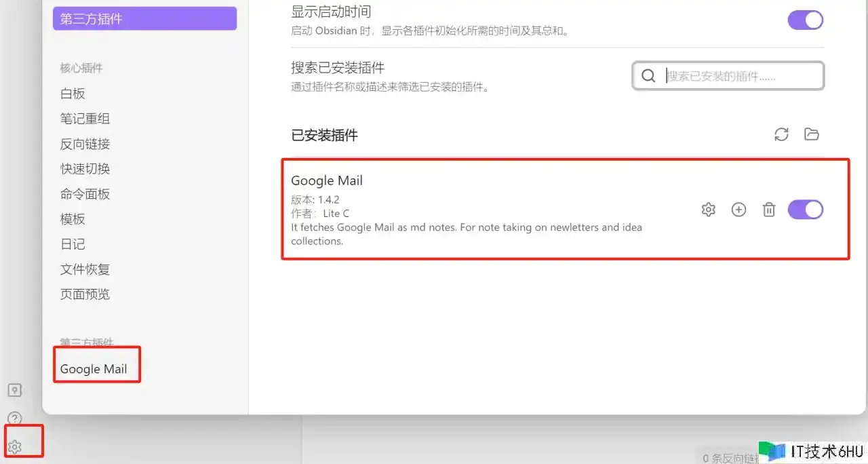This screenshot has height=464, width=868.
Task: Click the 搜索已安装插件 setting label
Action: 338,68
